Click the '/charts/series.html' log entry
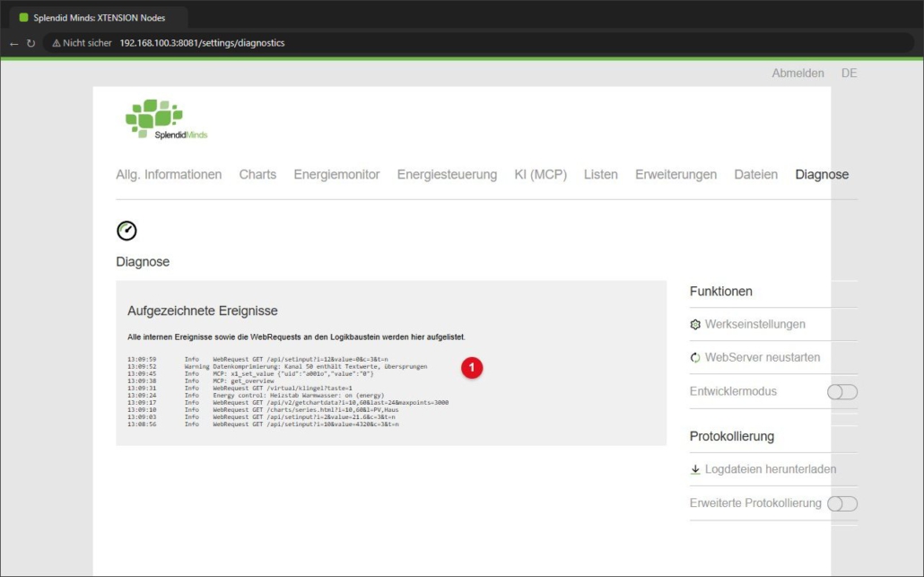The width and height of the screenshot is (924, 577). point(263,409)
